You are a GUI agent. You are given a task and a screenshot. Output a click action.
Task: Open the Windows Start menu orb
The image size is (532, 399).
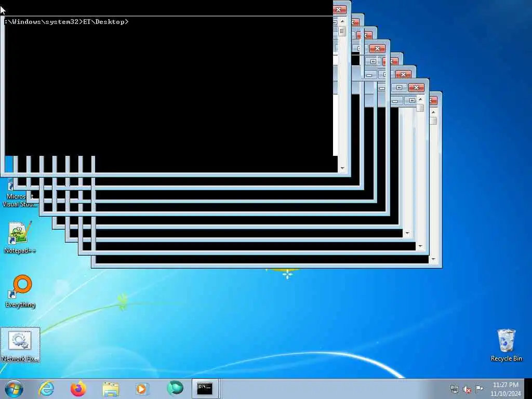pos(14,389)
